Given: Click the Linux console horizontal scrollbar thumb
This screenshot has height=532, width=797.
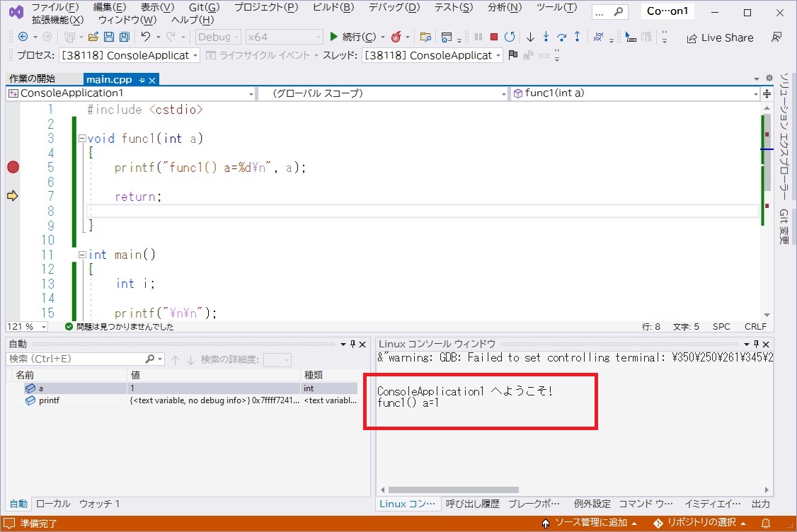Looking at the screenshot, I should (x=454, y=490).
